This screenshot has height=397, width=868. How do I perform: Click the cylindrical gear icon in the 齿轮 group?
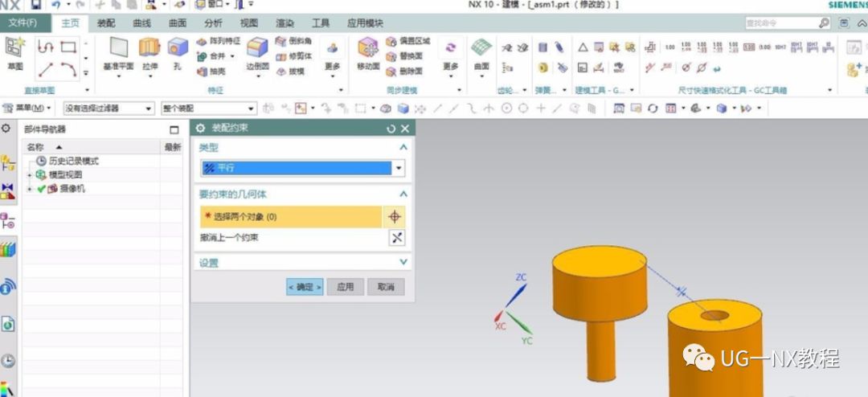(506, 48)
